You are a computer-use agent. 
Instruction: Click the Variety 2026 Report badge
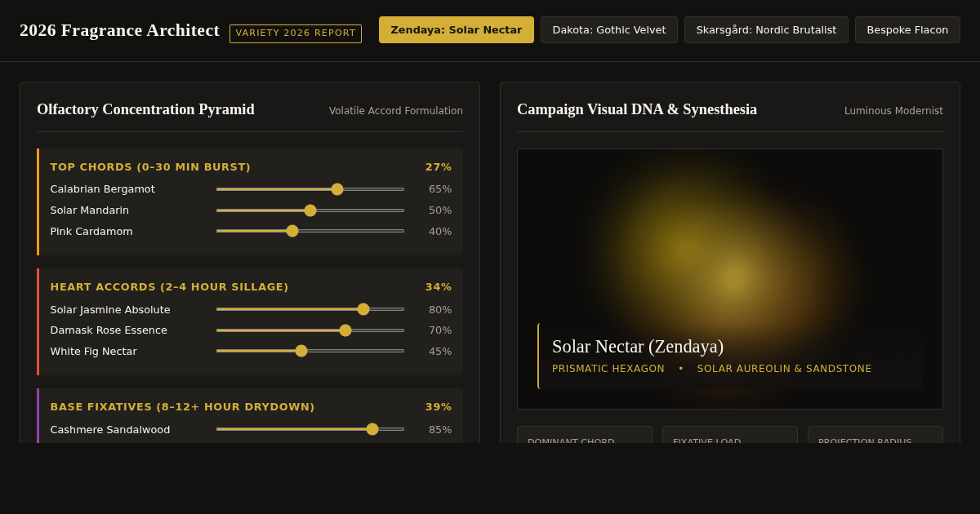(x=296, y=33)
